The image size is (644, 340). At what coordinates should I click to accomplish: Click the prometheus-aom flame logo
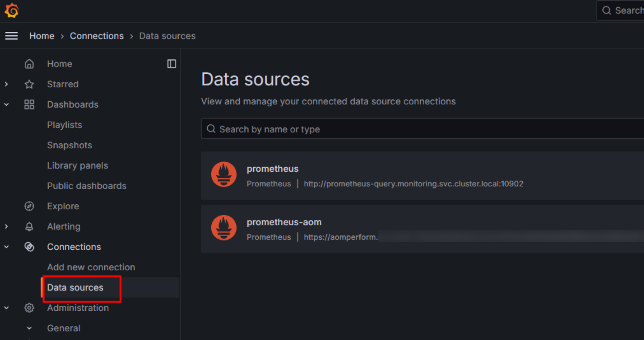224,228
